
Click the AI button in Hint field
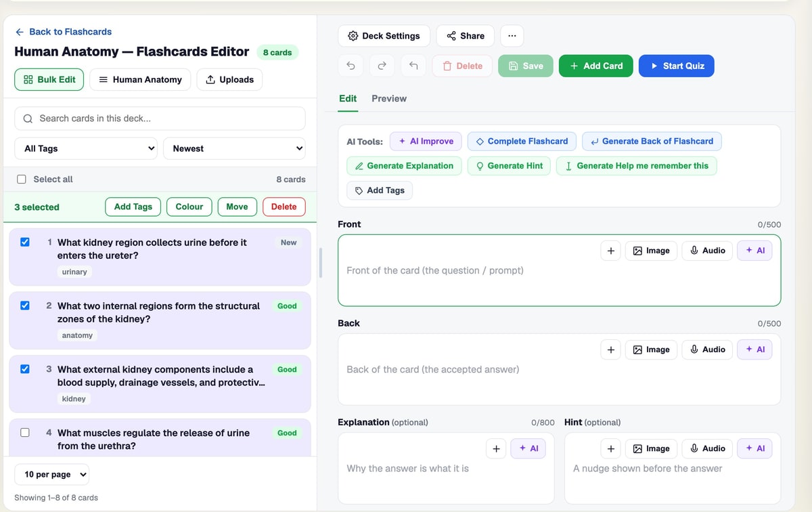[x=754, y=448]
